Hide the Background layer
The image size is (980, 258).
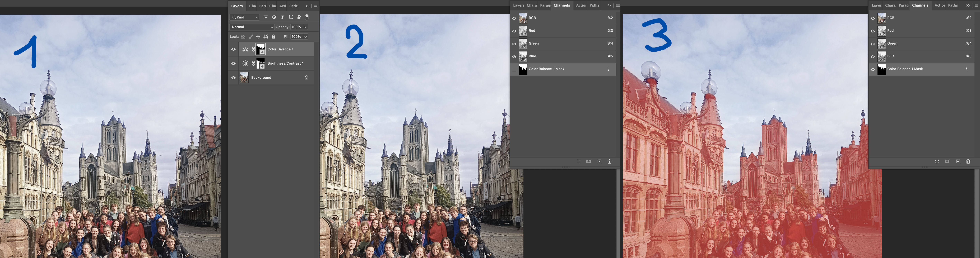(233, 78)
